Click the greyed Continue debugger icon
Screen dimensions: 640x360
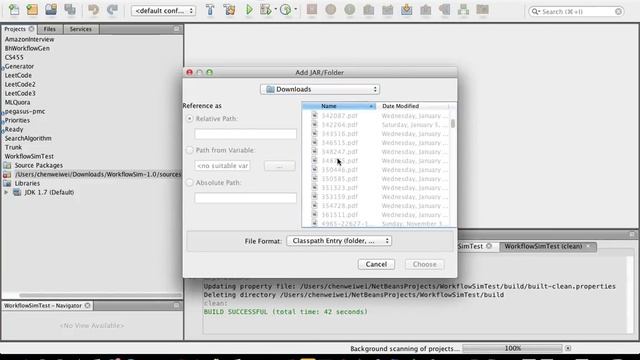[349, 9]
